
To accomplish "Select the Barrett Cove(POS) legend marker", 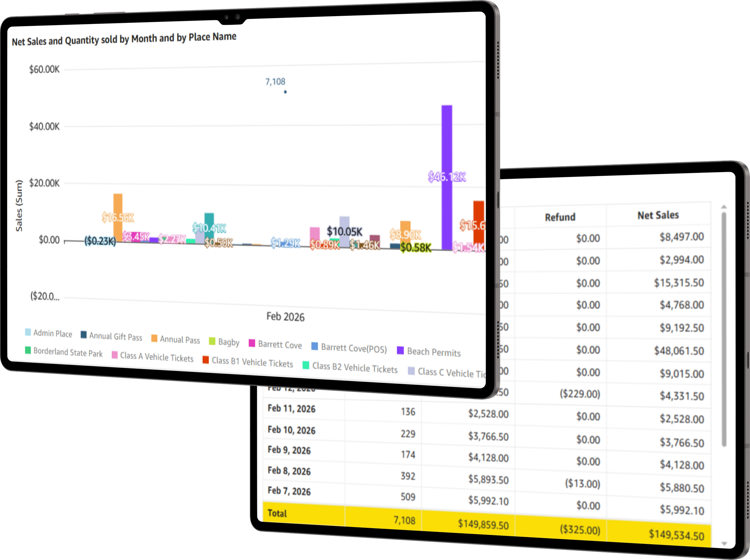I will point(315,346).
